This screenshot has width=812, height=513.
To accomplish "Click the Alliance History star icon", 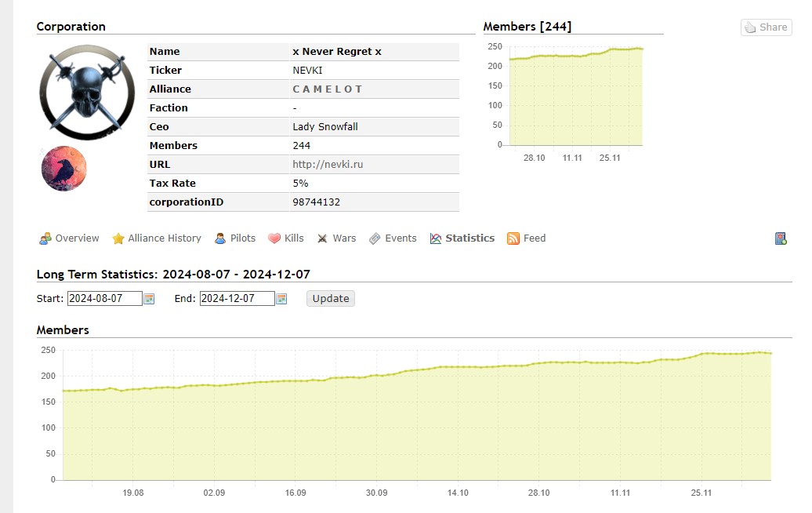I will [x=118, y=238].
